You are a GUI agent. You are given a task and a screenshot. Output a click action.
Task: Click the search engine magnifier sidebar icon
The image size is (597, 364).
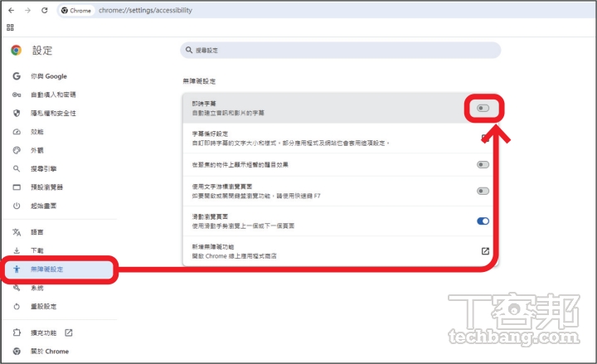pyautogui.click(x=17, y=168)
